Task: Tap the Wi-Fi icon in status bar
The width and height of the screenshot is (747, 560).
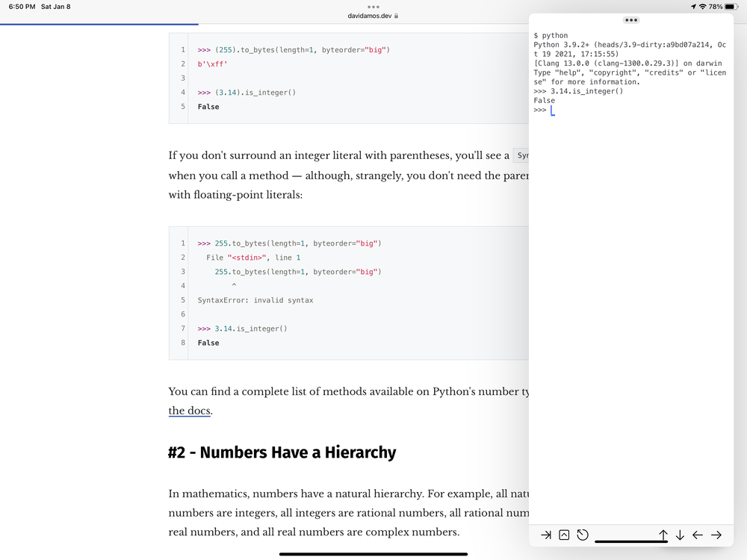Action: coord(702,7)
